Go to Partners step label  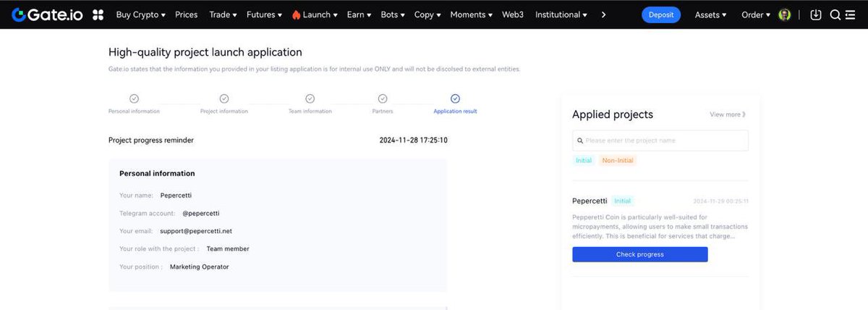pos(383,112)
